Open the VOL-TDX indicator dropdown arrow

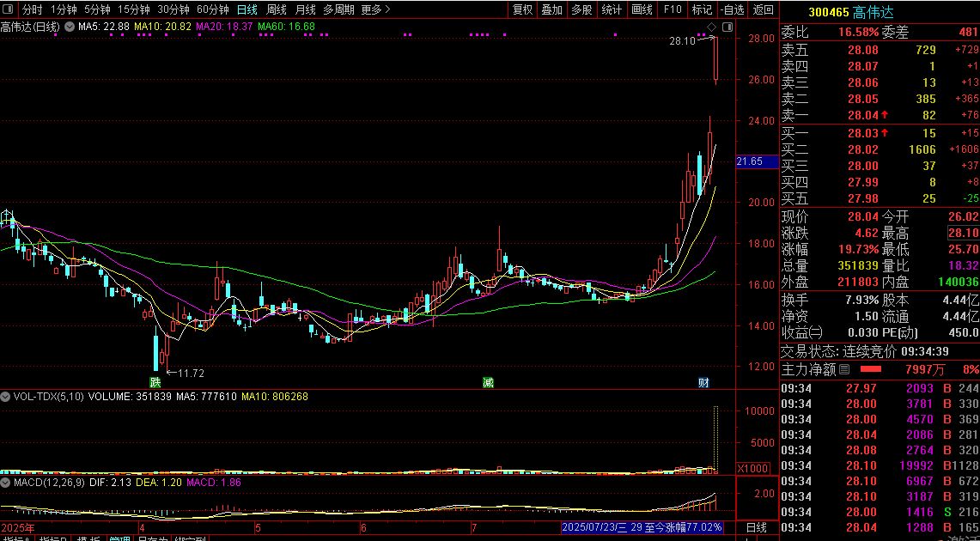[x=6, y=396]
